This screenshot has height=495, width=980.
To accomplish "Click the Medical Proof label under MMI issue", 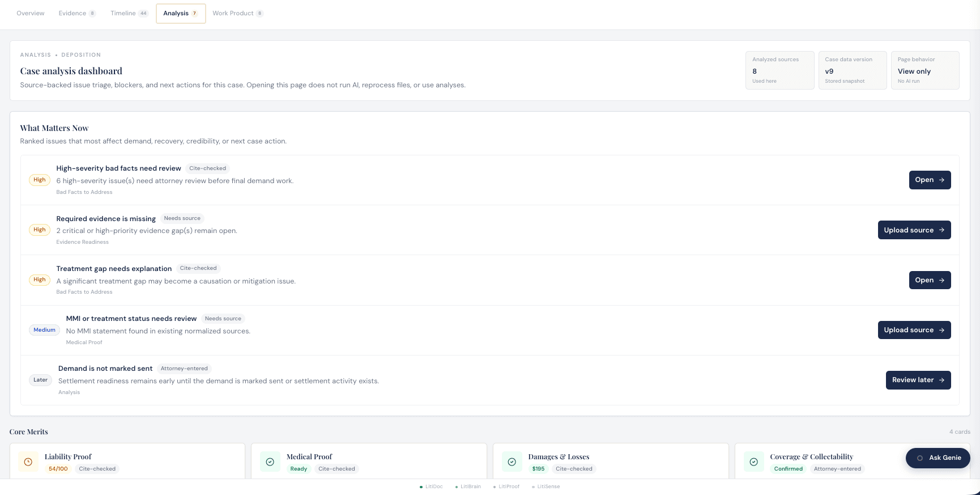I will (84, 342).
